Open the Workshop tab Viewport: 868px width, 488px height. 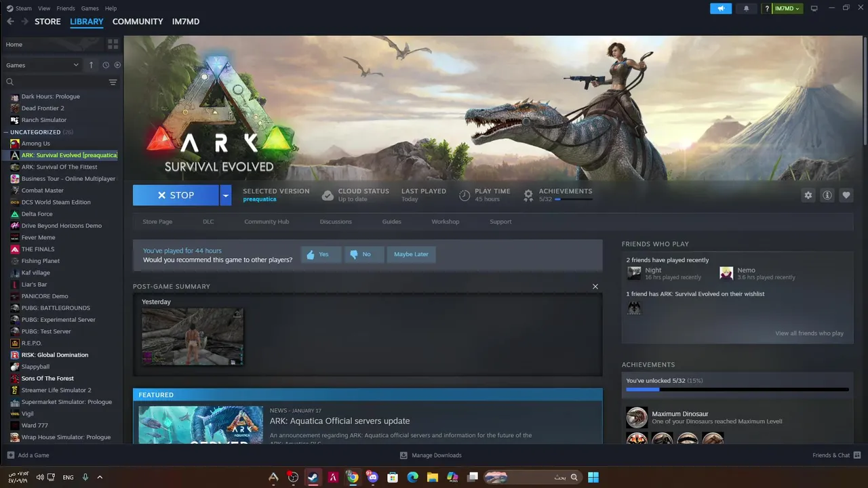tap(445, 222)
